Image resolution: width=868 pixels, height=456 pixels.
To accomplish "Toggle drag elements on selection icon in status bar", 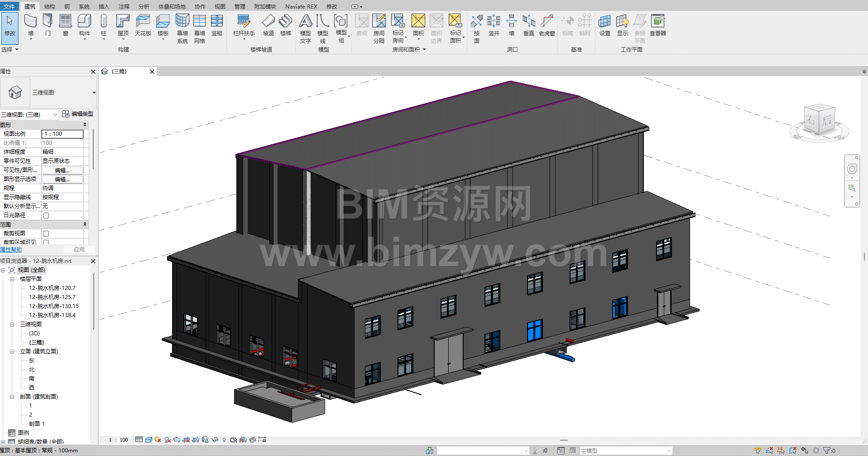I will tap(805, 451).
